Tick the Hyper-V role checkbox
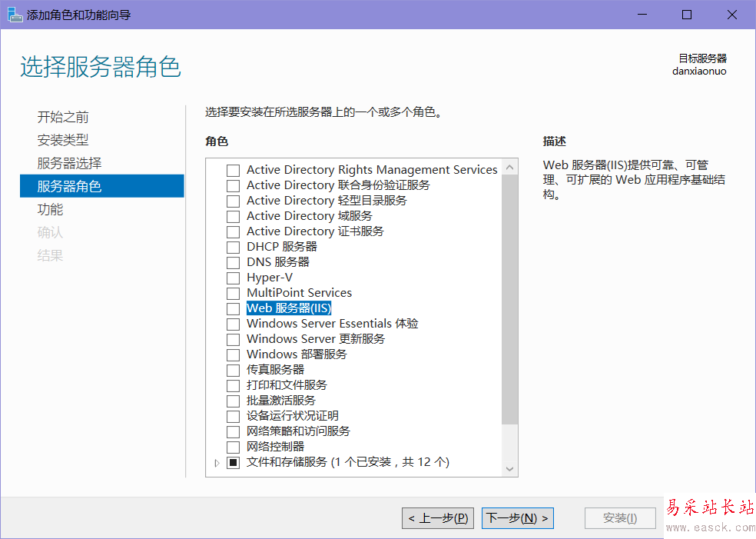Screen dimensions: 756x539 click(x=234, y=278)
